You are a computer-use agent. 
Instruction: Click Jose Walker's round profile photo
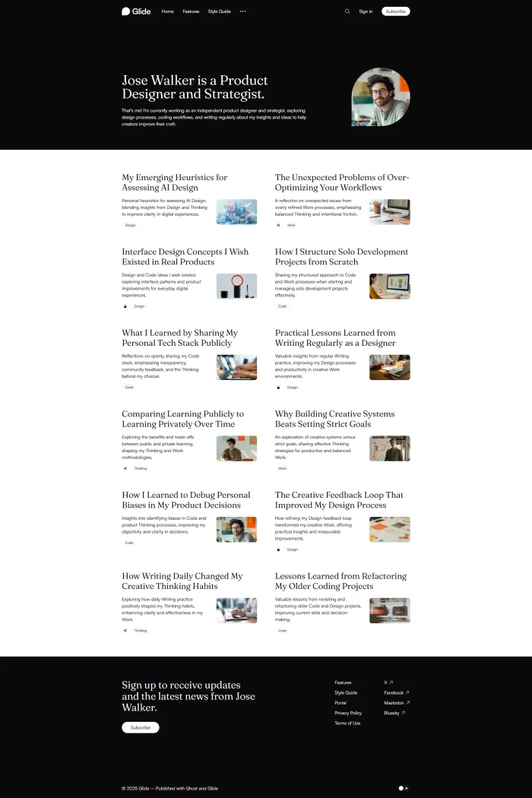[x=381, y=97]
